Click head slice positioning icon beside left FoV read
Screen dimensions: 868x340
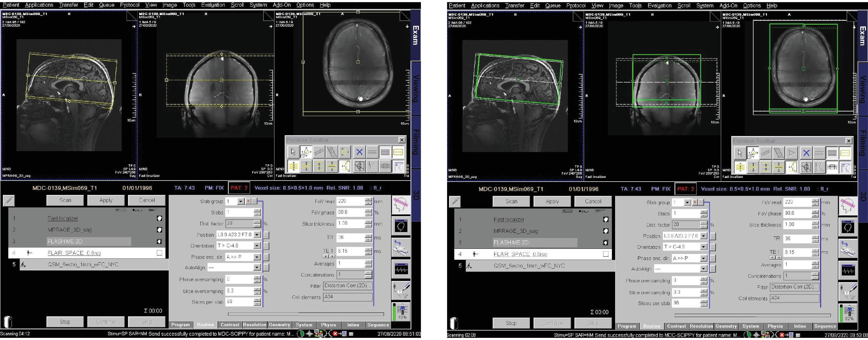click(401, 205)
